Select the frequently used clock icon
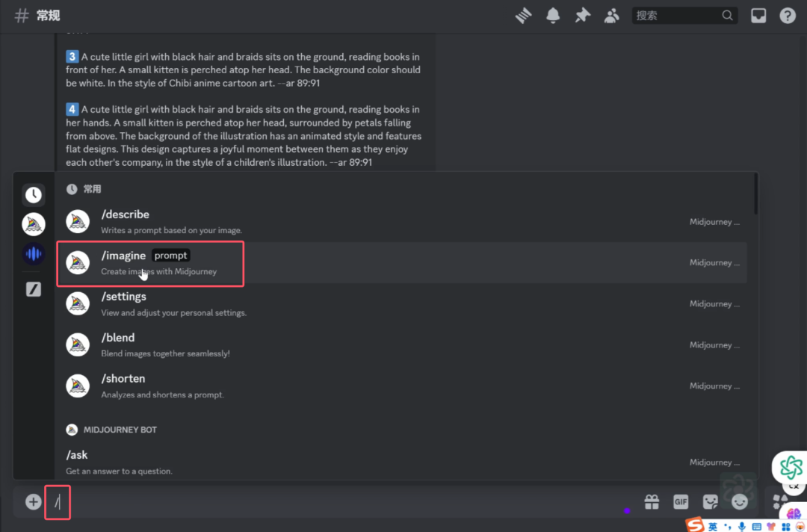Viewport: 807px width, 532px height. [34, 195]
